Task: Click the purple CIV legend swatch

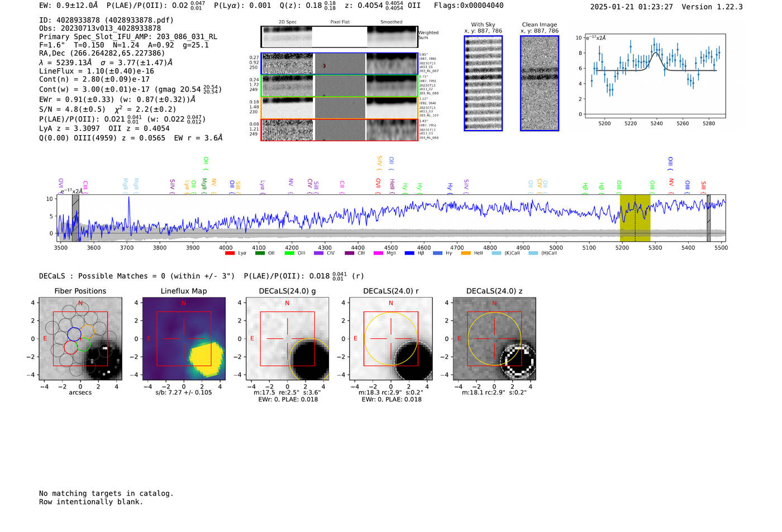Action: tap(318, 253)
